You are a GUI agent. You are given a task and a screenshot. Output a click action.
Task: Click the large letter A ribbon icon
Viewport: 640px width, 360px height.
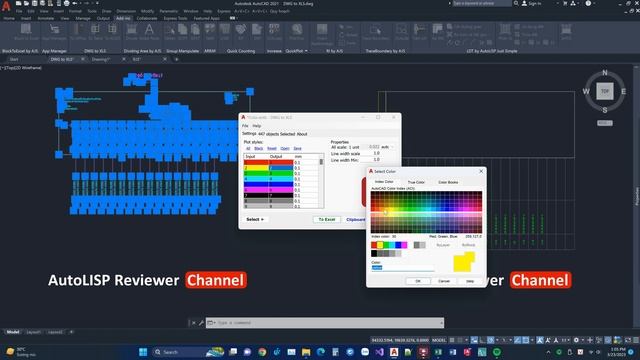(x=149, y=30)
